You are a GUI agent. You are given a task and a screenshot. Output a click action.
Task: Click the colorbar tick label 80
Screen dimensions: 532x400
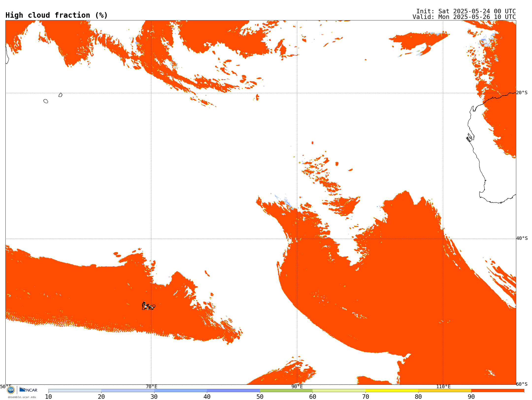click(418, 397)
